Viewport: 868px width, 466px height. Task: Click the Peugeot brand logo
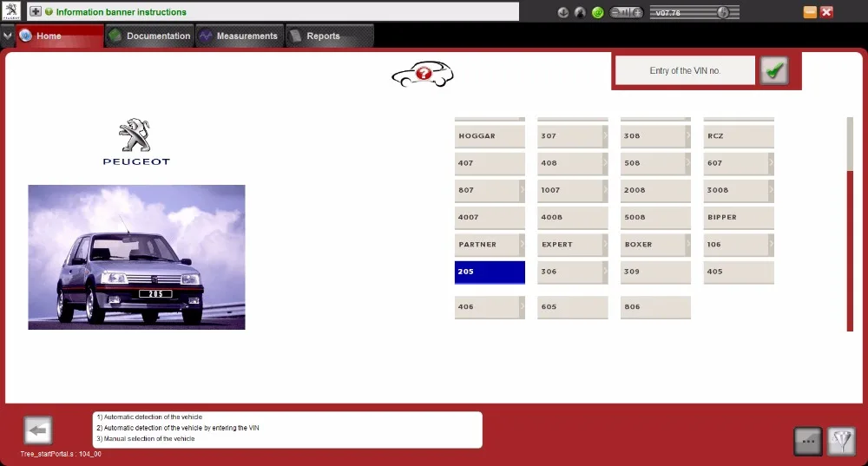tap(136, 141)
